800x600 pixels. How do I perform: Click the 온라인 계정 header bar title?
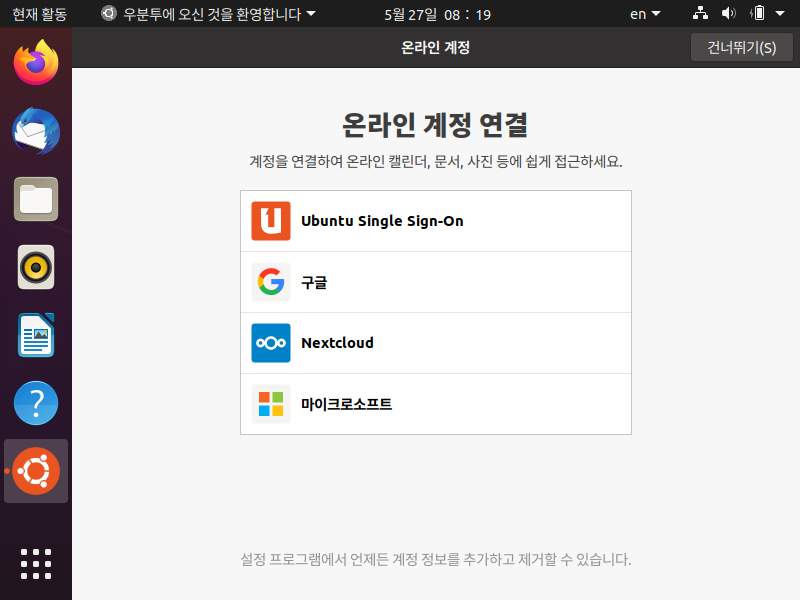pyautogui.click(x=435, y=47)
